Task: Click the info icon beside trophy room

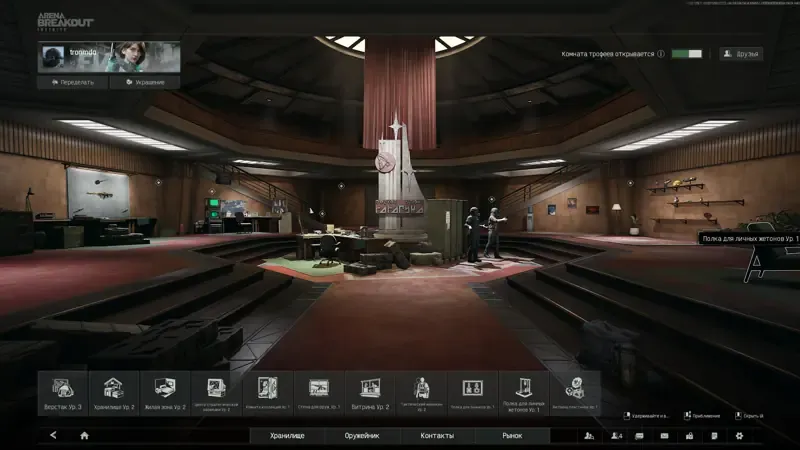Action: (x=661, y=54)
